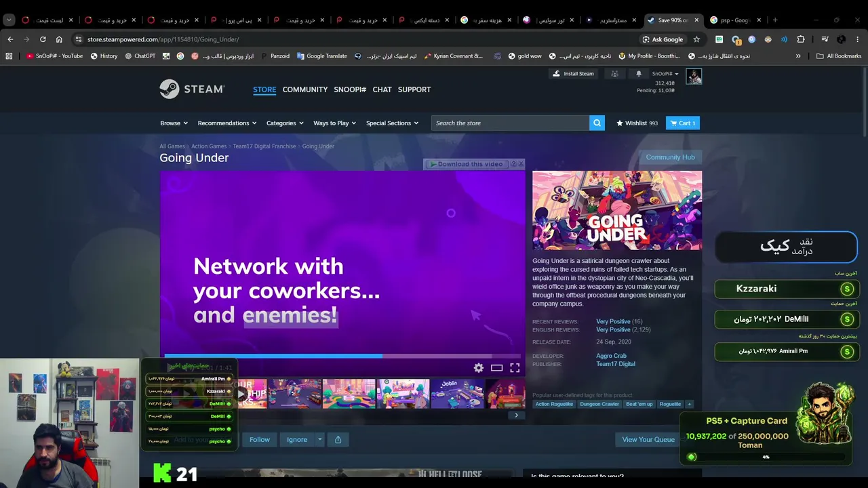This screenshot has width=868, height=488.
Task: Open the Aggro Crab developer link
Action: (611, 356)
